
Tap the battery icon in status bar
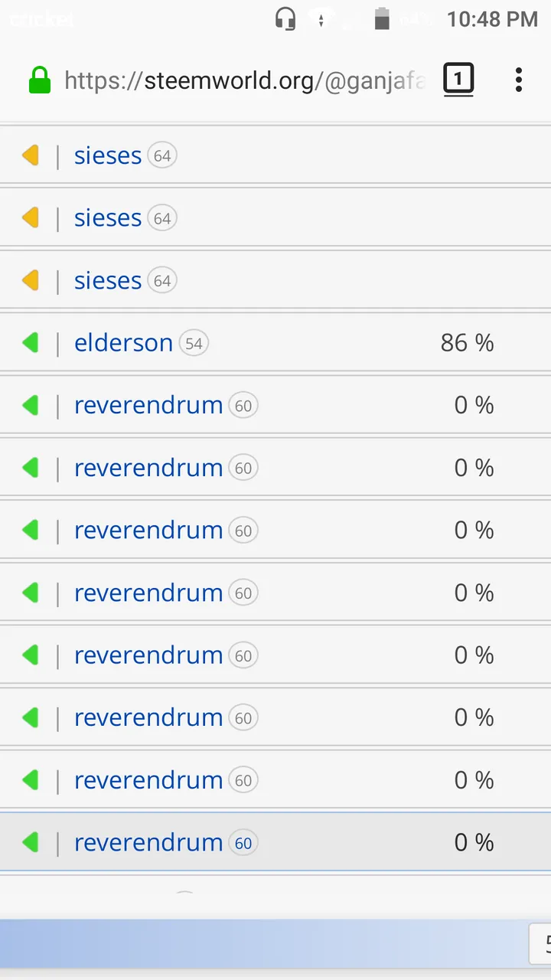382,18
